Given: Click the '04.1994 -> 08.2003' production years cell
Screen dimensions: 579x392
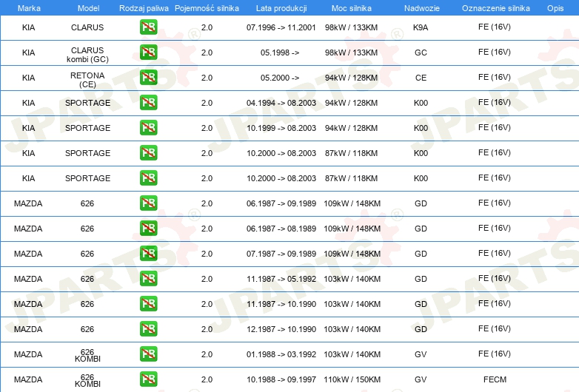Looking at the screenshot, I should pos(281,103).
